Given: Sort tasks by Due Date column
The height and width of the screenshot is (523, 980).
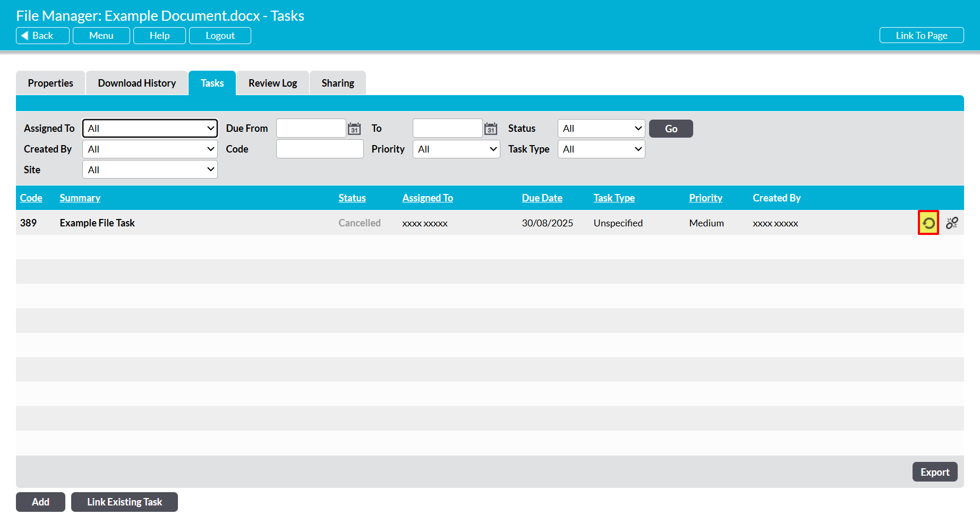Looking at the screenshot, I should click(x=542, y=198).
